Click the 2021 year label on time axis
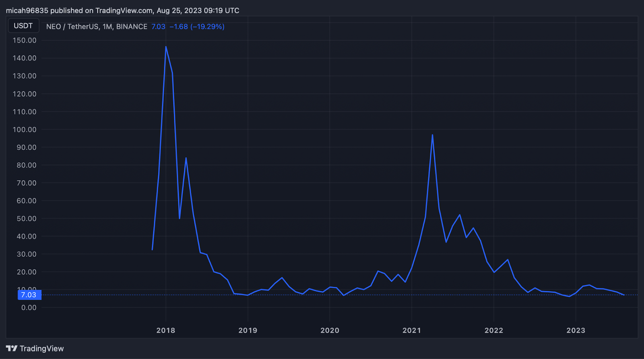 412,330
